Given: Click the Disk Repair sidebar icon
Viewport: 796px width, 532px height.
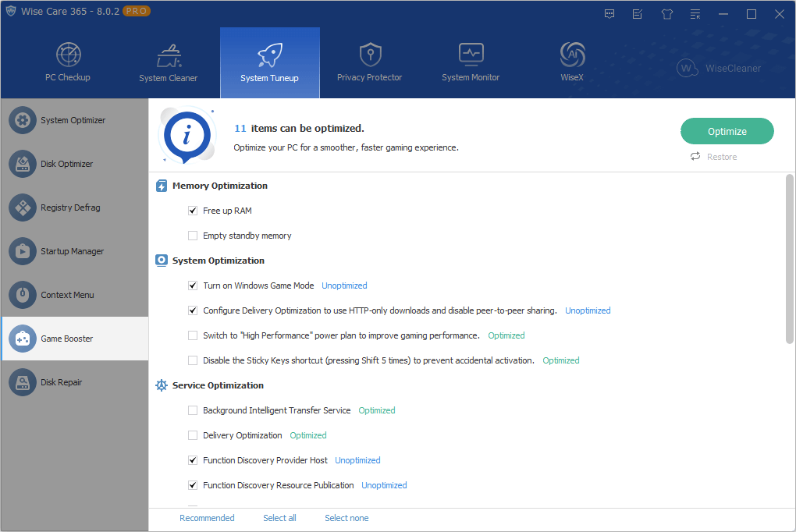Looking at the screenshot, I should tap(23, 382).
